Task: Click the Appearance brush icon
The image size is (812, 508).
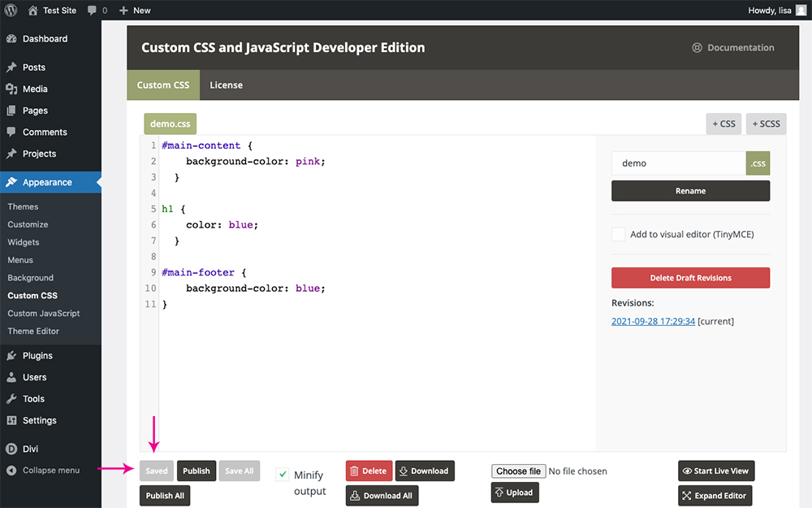Action: [11, 182]
